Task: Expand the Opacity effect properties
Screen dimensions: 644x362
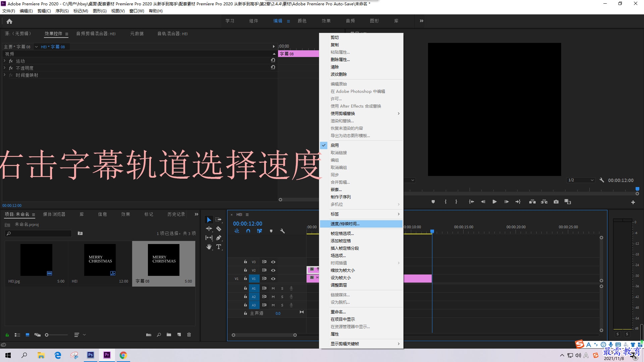Action: (4, 68)
